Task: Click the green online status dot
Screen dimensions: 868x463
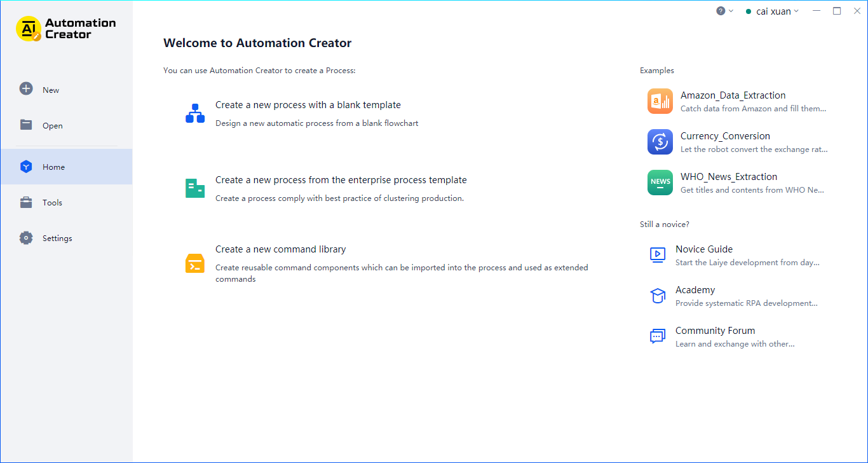Action: [x=749, y=11]
